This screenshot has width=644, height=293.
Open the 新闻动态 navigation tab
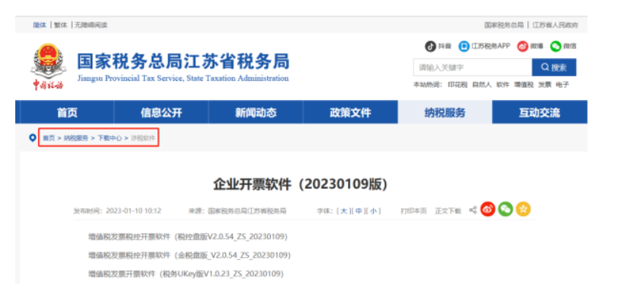click(x=256, y=112)
